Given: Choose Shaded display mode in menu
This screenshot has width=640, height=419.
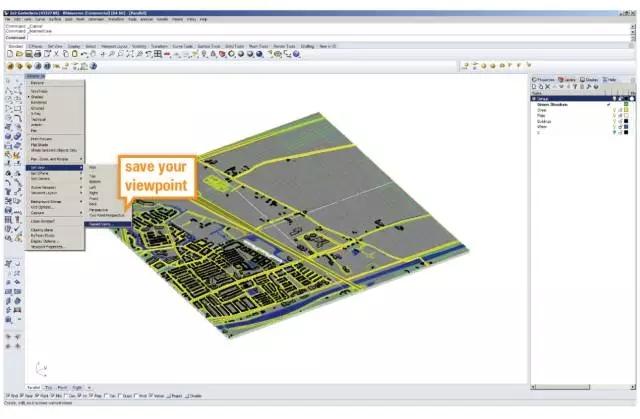Looking at the screenshot, I should tap(37, 97).
